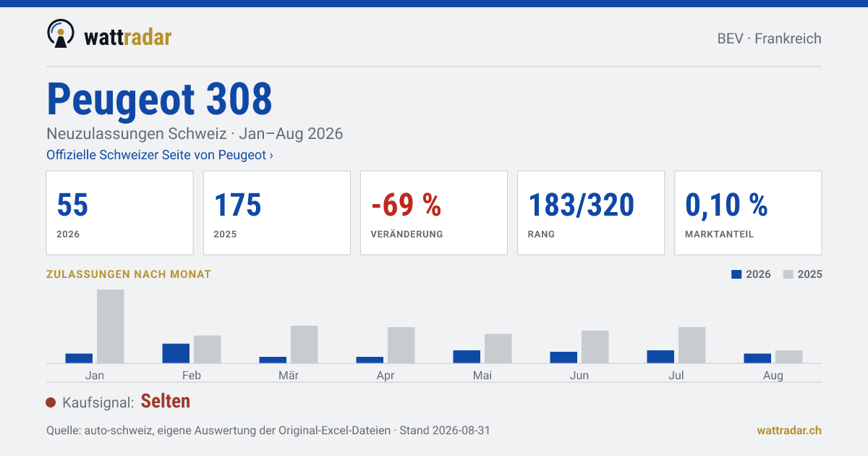
Task: Click the grey 2025 bar for Jan
Action: tap(111, 326)
